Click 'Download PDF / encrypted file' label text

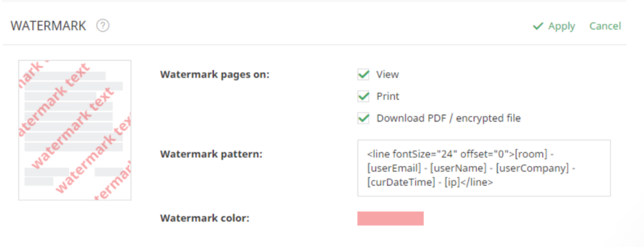448,118
